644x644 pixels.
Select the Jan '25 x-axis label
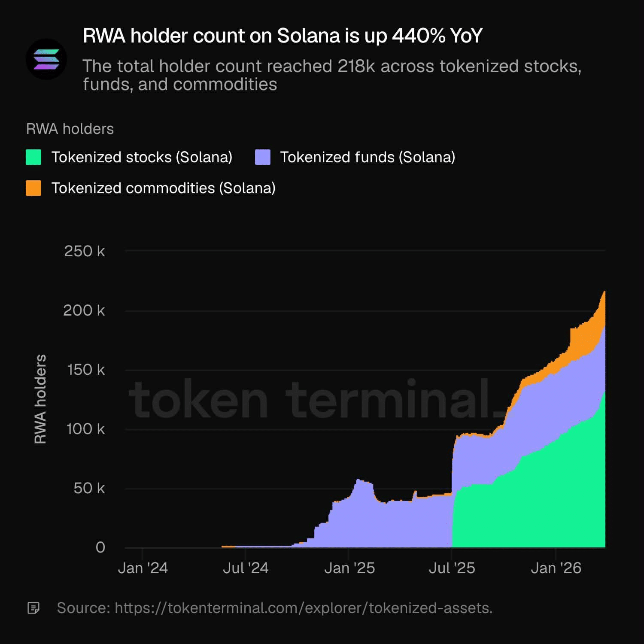coord(349,568)
